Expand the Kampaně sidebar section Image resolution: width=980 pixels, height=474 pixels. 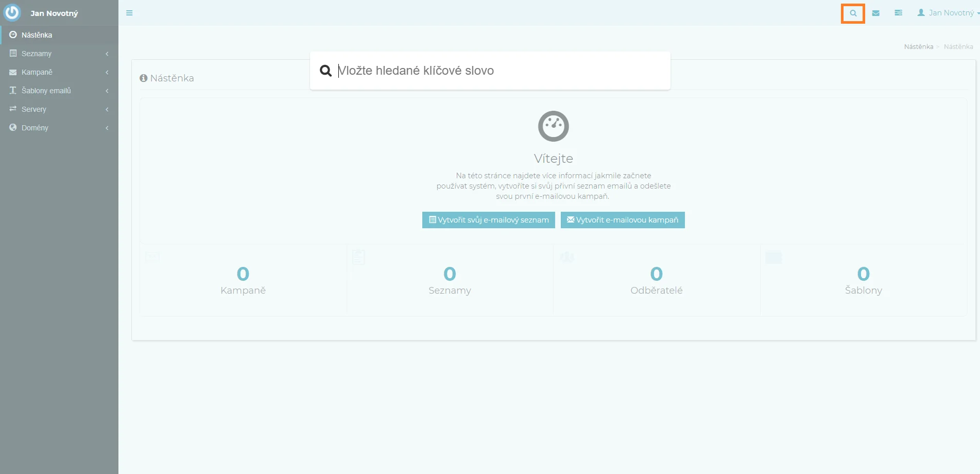pos(37,72)
